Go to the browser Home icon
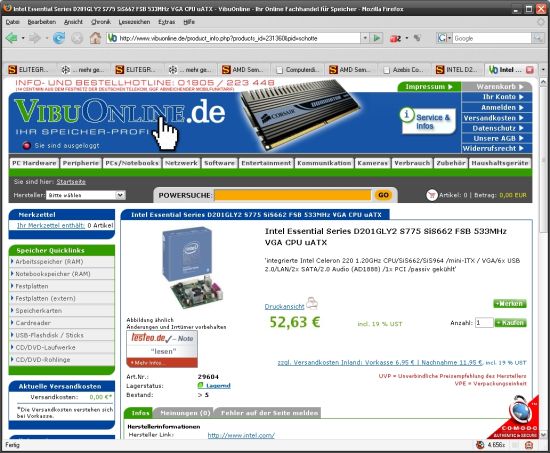 [x=95, y=38]
